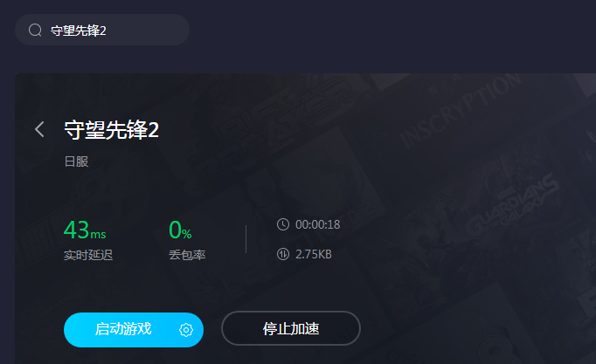Click the INSCRYPTION background artwork

pyautogui.click(x=461, y=111)
